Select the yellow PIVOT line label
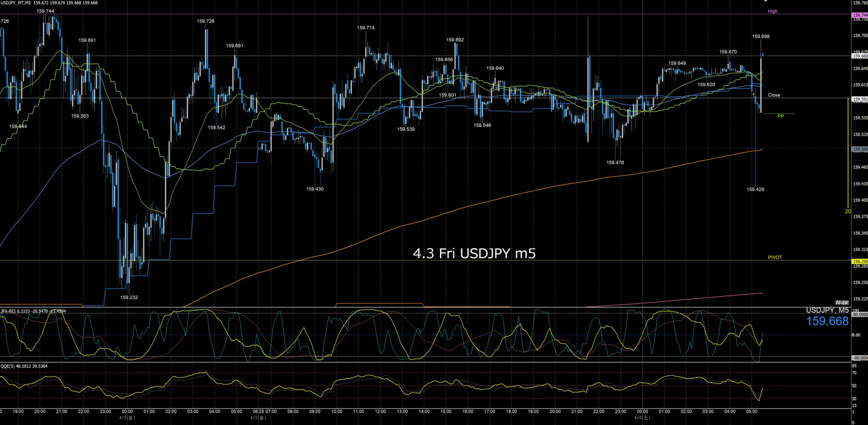868x425 pixels. click(x=775, y=257)
